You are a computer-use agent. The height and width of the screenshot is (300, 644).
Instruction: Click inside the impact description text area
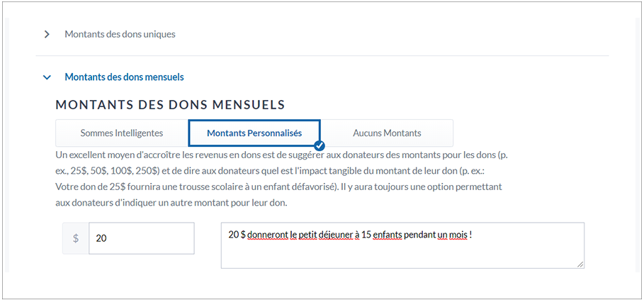point(402,252)
